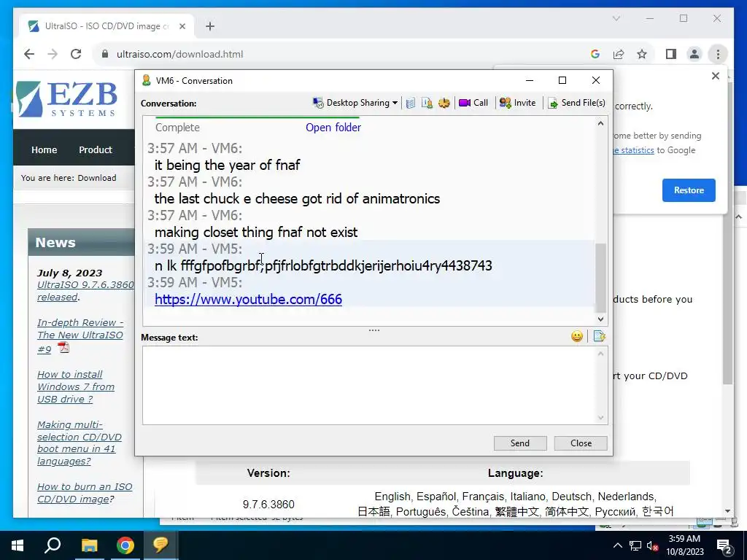Open In-depth Review The New UltraISO link
This screenshot has width=747, height=560.
tap(80, 335)
